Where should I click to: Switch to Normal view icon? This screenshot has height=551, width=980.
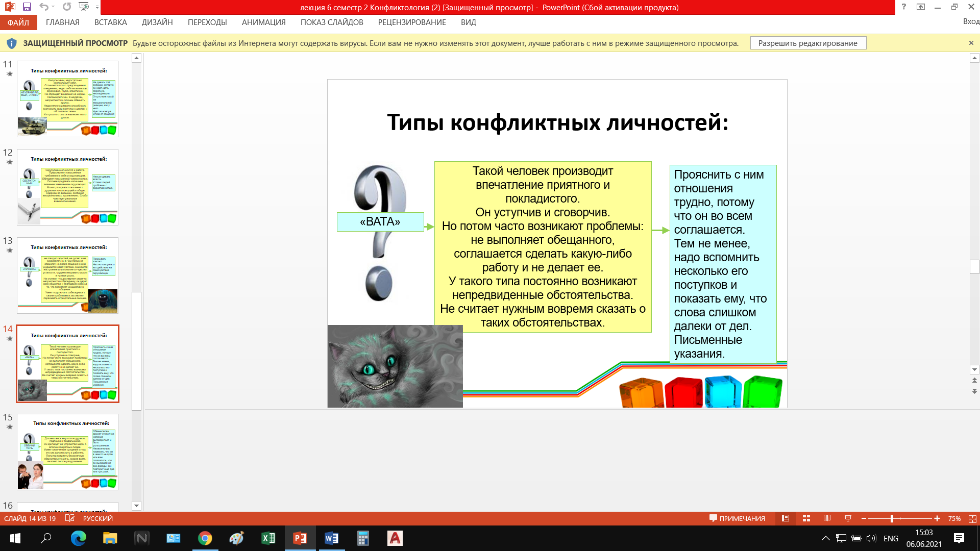click(x=786, y=518)
